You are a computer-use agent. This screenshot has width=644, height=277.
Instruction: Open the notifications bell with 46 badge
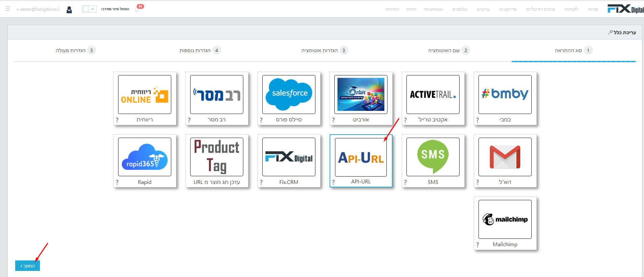pyautogui.click(x=137, y=9)
